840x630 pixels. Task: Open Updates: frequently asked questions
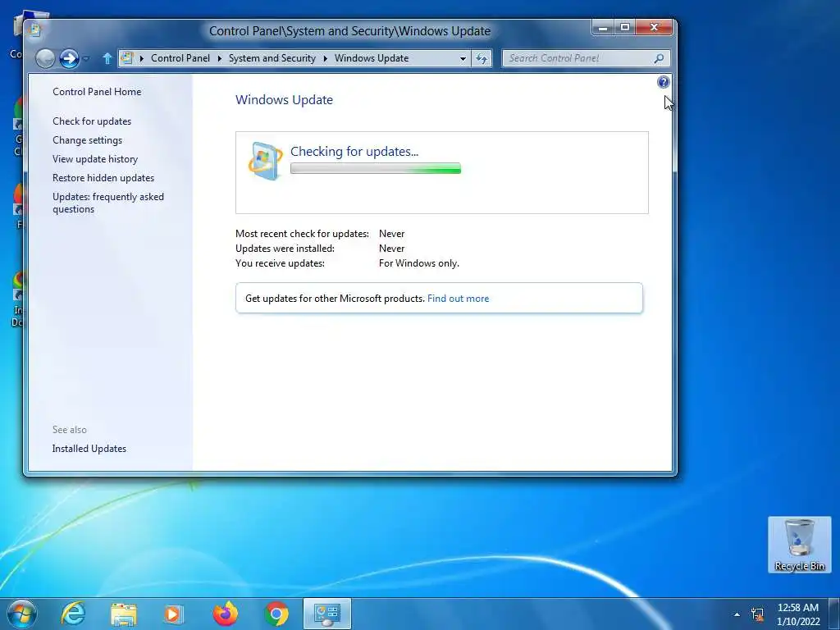click(x=108, y=203)
